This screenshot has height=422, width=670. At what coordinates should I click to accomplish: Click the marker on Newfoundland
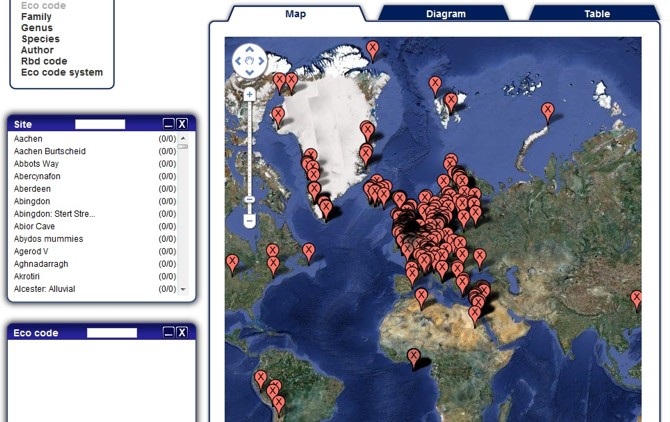309,253
